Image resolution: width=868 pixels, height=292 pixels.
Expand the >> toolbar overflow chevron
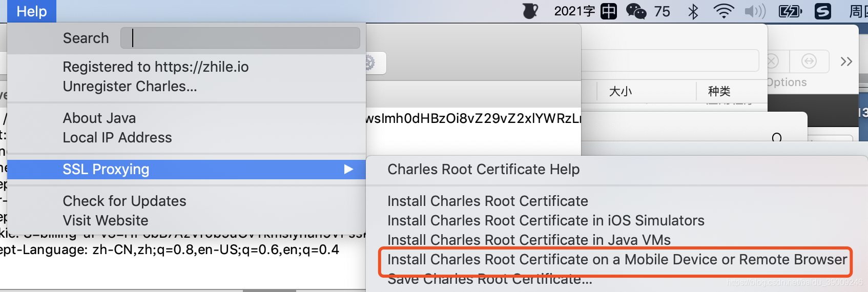click(x=846, y=61)
